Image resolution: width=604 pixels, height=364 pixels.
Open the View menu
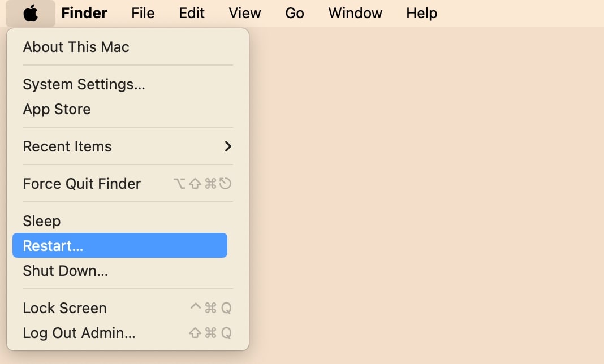tap(244, 13)
